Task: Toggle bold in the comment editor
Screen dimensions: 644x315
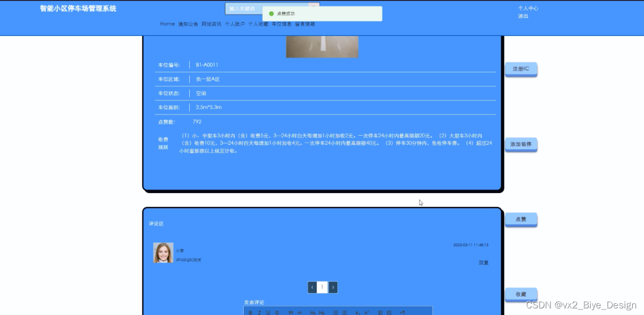Action: click(250, 312)
